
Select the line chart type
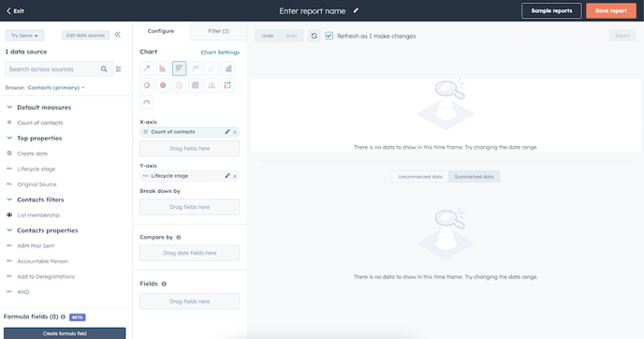(x=196, y=68)
